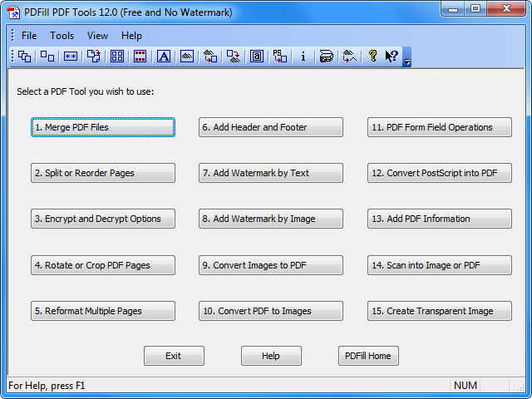Click the Encrypt/Decrypt asterisk toolbar icon

71,57
